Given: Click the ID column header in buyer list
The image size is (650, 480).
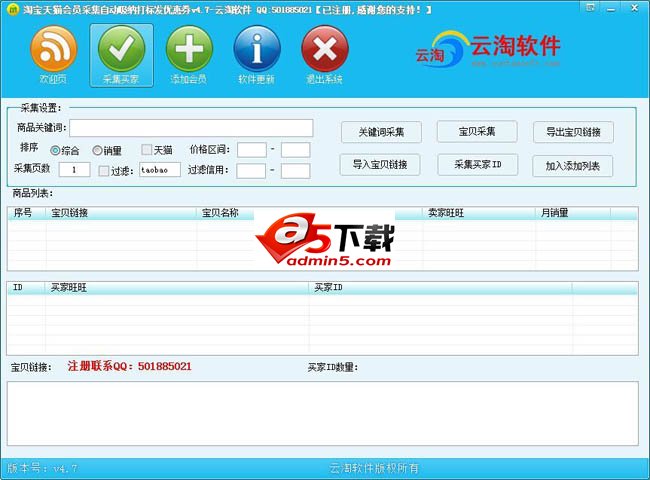Looking at the screenshot, I should [26, 288].
